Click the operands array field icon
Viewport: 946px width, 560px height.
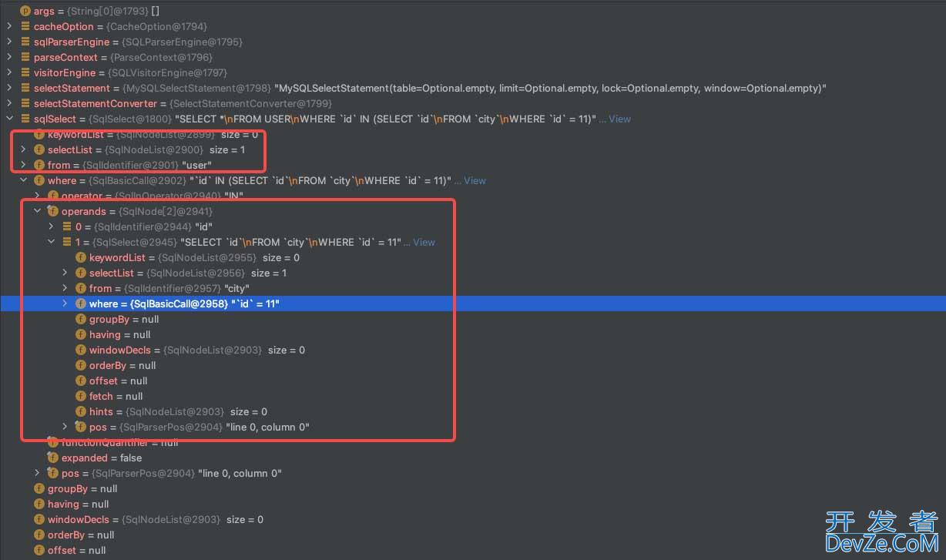point(53,212)
